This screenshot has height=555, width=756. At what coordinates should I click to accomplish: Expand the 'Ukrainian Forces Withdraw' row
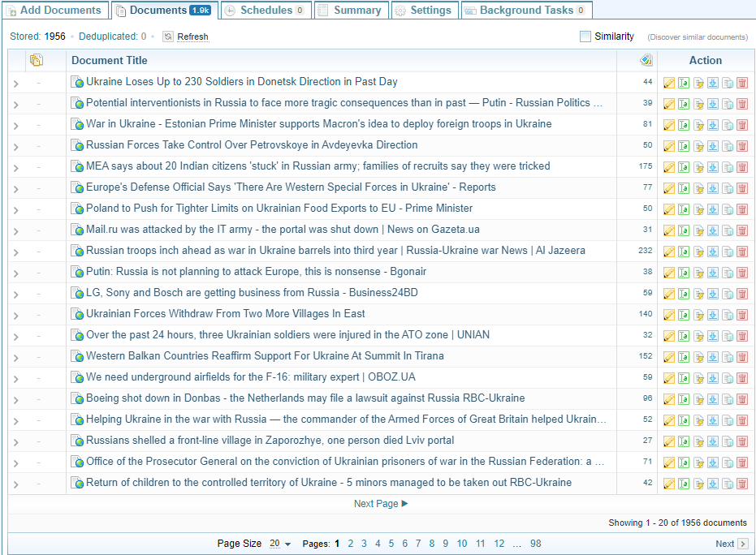(16, 314)
